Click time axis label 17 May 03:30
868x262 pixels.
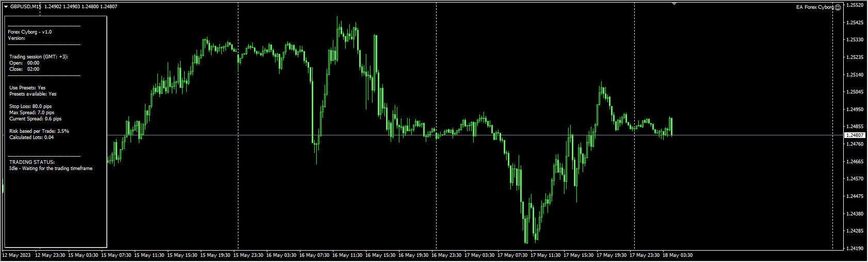(479, 255)
